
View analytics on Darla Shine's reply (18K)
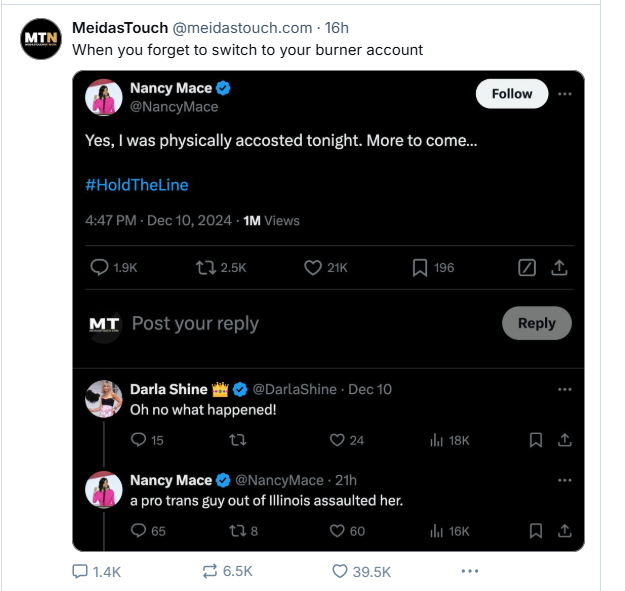tap(436, 440)
